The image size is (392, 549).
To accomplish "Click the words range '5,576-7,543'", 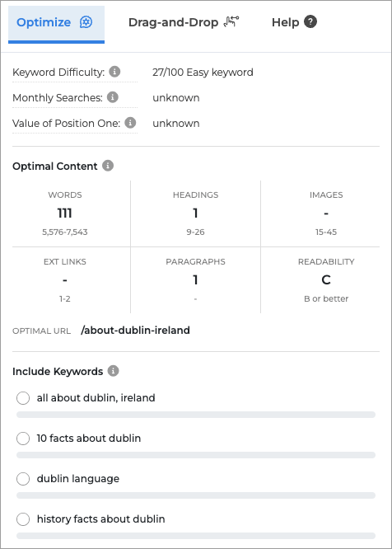I will coord(65,232).
